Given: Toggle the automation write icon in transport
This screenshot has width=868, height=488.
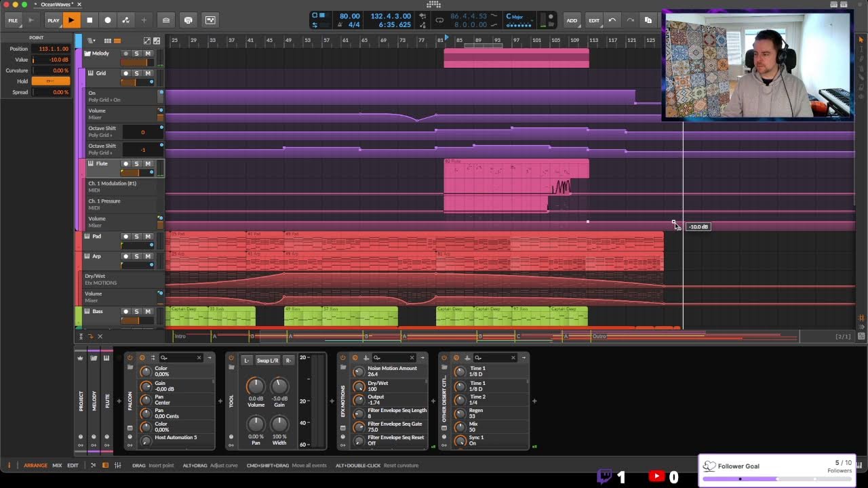Looking at the screenshot, I should tap(125, 20).
